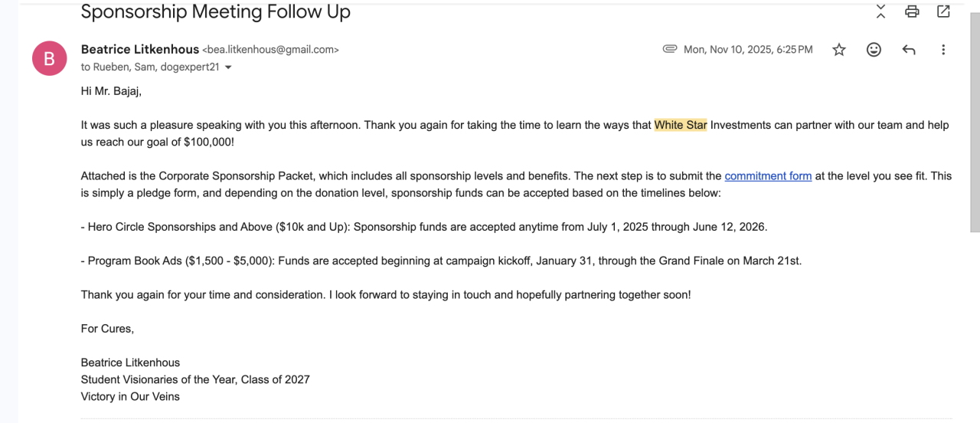Click the "Victory in Our Veins" signature line
Viewport: 980px width, 423px height.
[130, 396]
